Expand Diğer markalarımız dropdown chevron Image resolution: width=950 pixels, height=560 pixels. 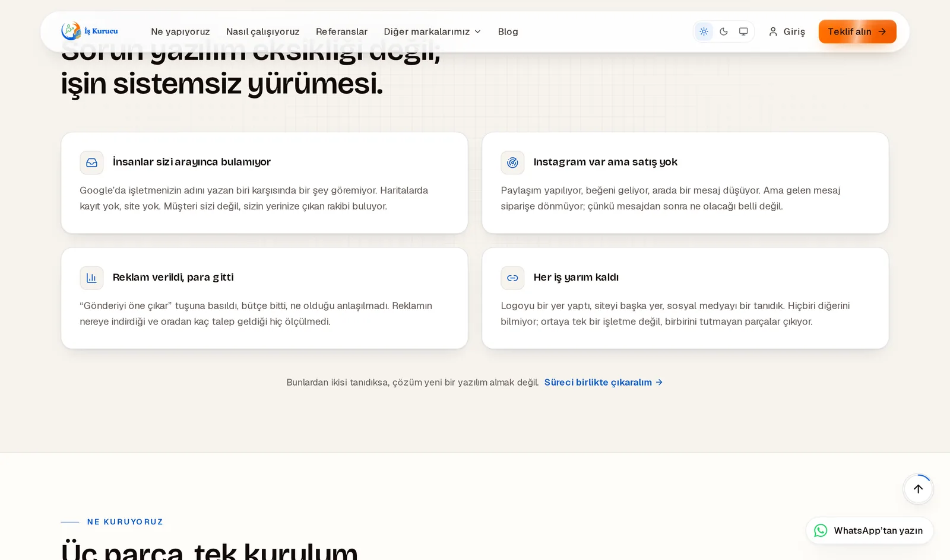pos(477,31)
